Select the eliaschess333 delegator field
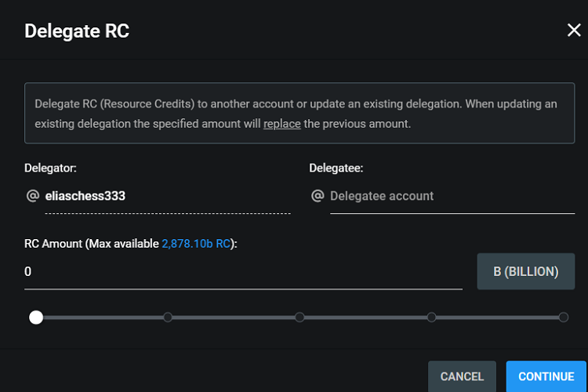This screenshot has width=588, height=392. click(167, 196)
